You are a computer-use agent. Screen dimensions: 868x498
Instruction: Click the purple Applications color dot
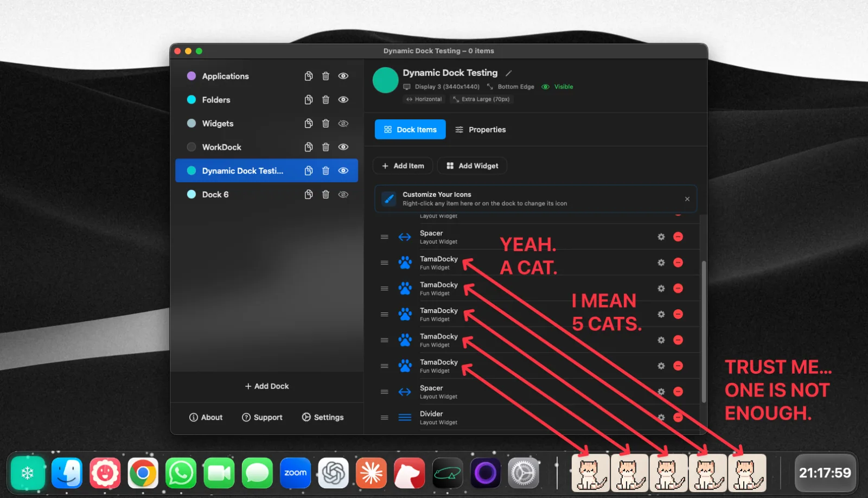click(x=192, y=76)
